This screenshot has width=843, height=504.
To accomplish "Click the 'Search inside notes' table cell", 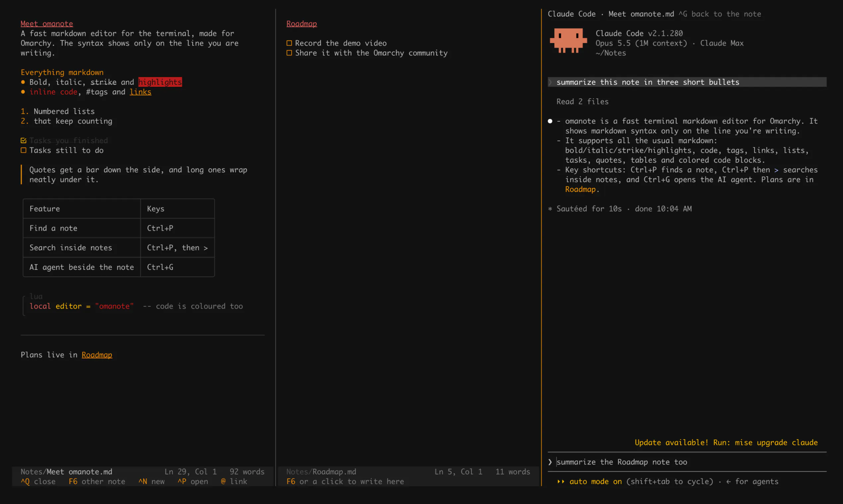I will point(82,248).
